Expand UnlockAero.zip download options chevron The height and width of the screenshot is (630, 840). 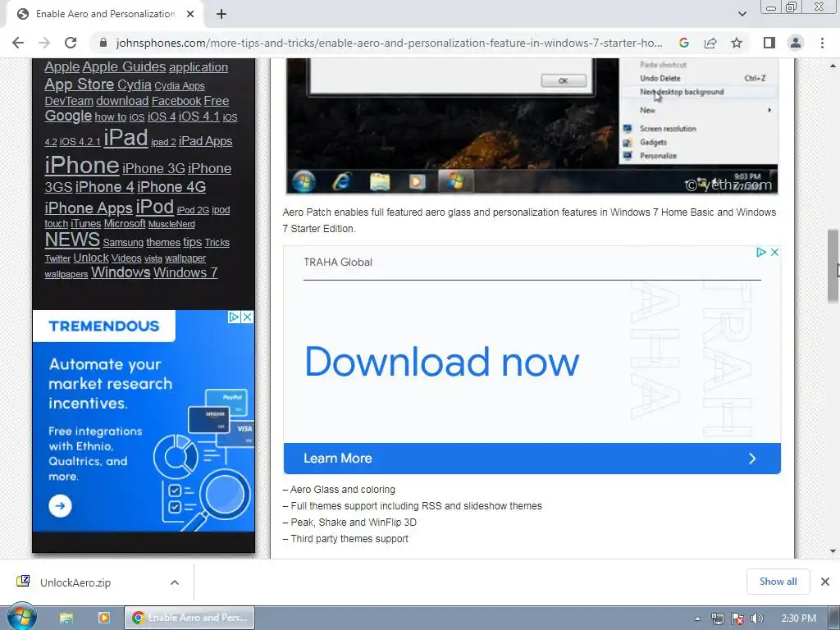174,582
